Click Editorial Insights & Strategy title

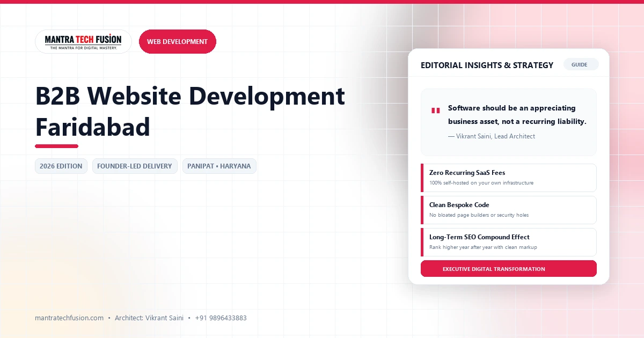[487, 65]
